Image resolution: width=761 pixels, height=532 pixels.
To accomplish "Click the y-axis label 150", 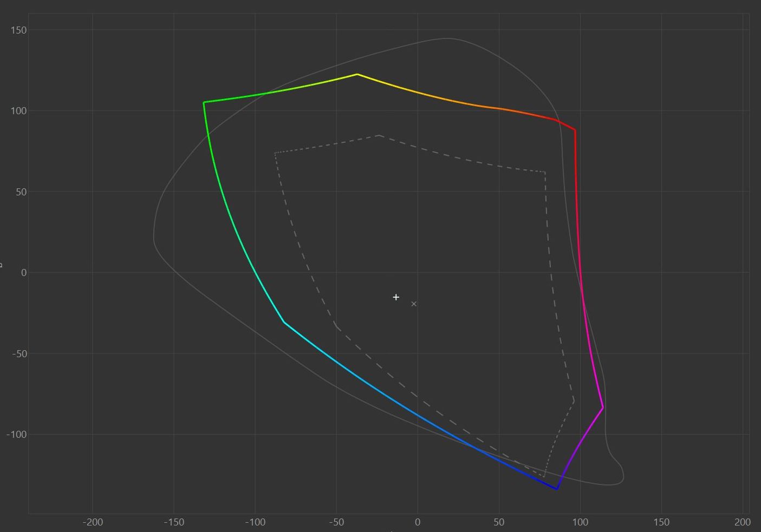I will click(18, 30).
